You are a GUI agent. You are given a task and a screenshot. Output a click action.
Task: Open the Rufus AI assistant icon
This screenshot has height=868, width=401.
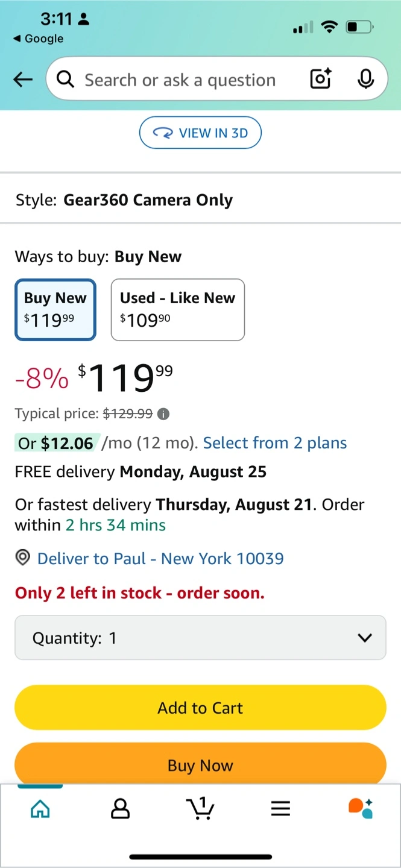pos(361,809)
